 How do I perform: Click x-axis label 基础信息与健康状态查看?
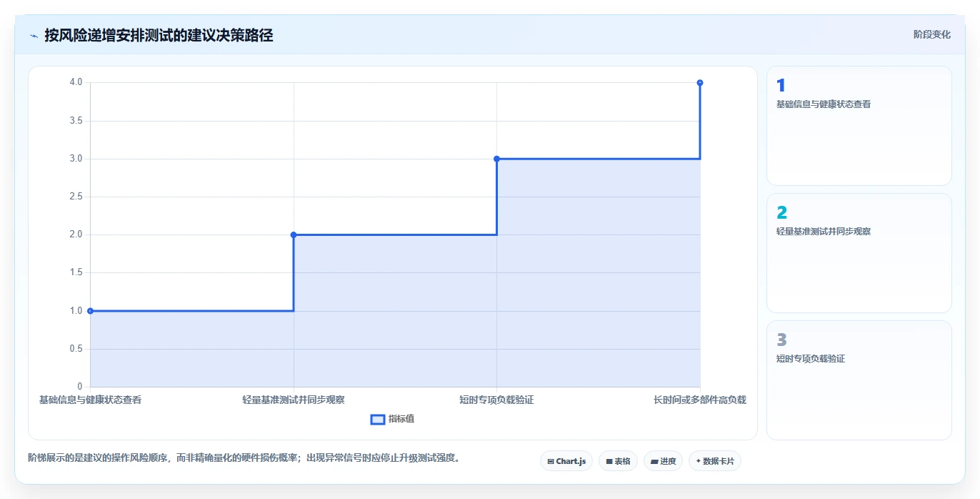(x=90, y=400)
